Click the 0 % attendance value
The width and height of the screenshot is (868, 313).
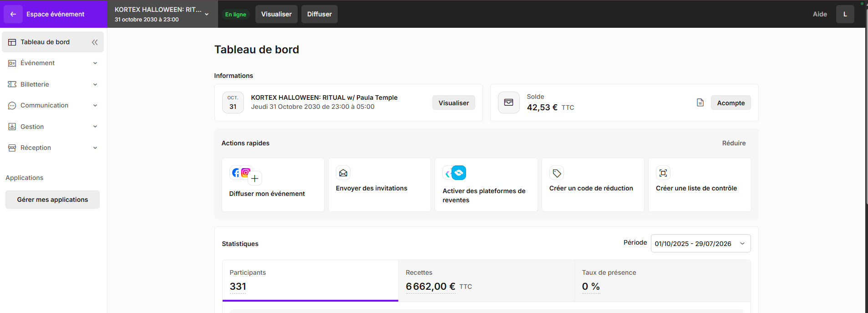[x=591, y=287]
